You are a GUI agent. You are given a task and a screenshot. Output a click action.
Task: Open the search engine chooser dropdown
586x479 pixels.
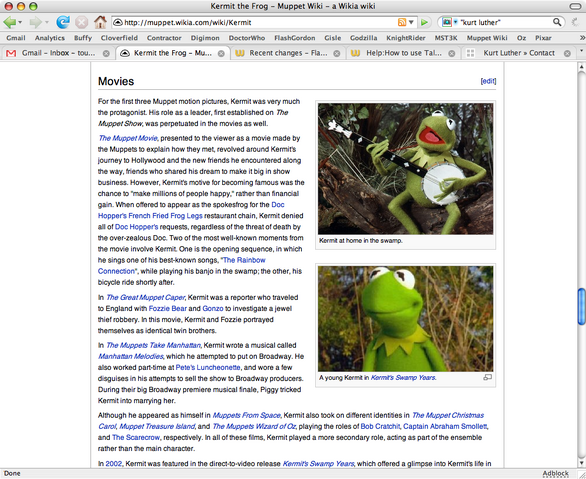click(x=455, y=22)
